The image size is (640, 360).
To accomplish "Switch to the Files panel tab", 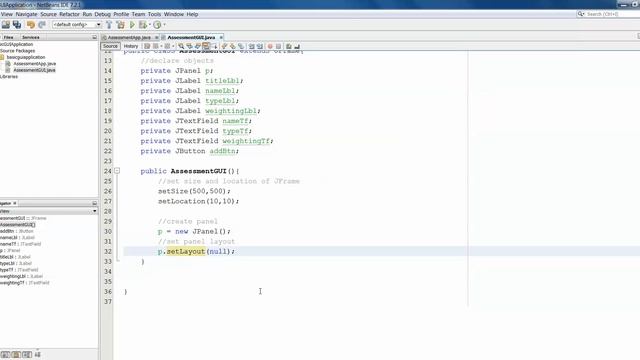I will 9,37.
